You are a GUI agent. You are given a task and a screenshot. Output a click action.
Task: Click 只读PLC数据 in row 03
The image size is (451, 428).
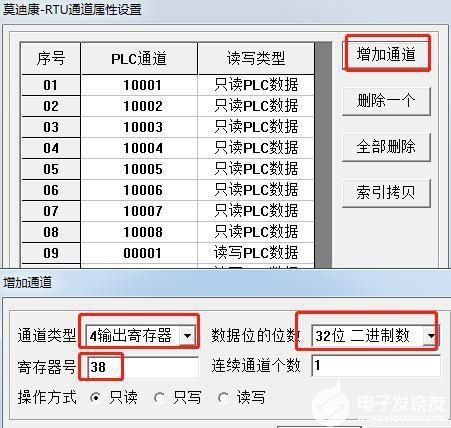(256, 127)
